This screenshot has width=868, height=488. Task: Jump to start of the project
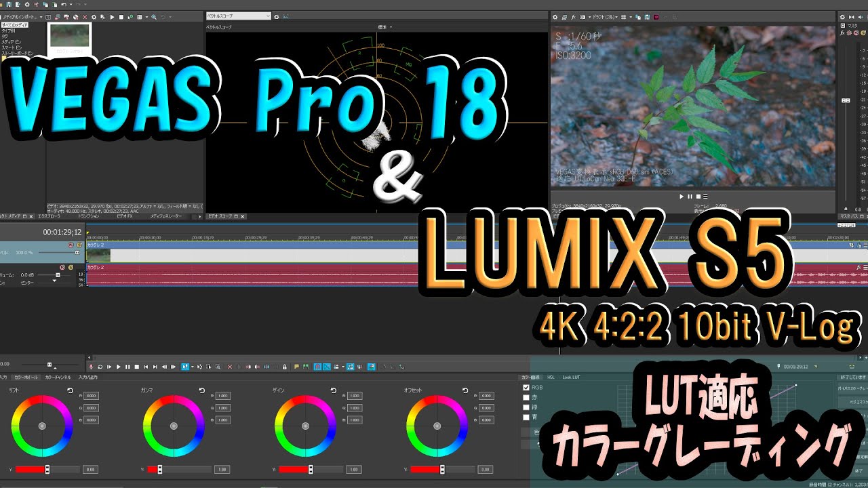[146, 367]
